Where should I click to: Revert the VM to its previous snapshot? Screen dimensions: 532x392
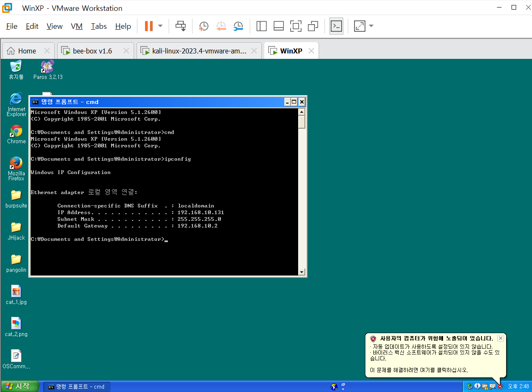point(221,26)
